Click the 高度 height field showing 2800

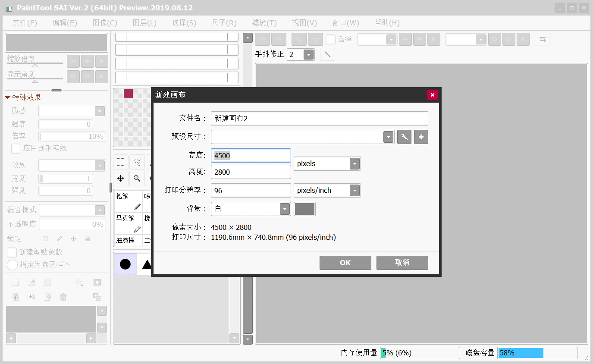coord(251,172)
